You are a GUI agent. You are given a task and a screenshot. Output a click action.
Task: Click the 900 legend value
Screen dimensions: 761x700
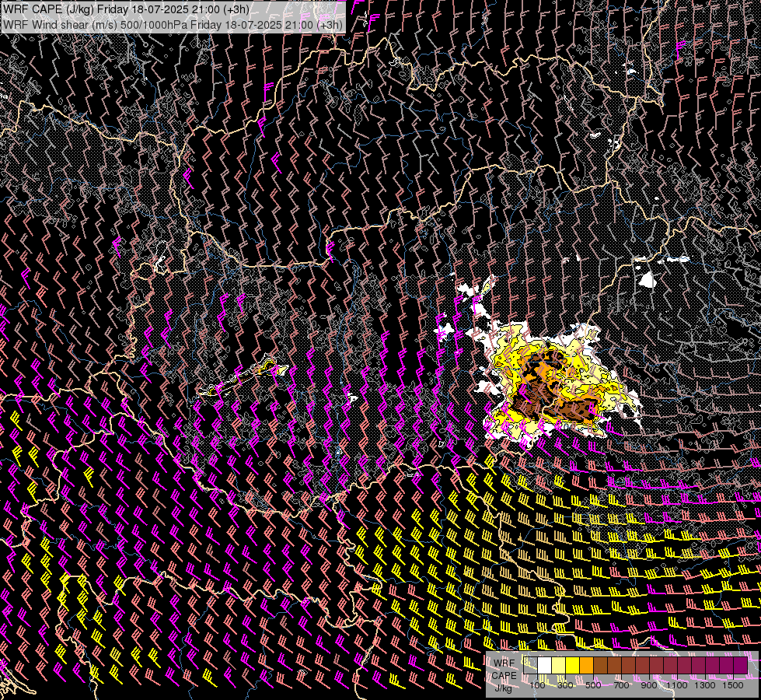(x=649, y=685)
